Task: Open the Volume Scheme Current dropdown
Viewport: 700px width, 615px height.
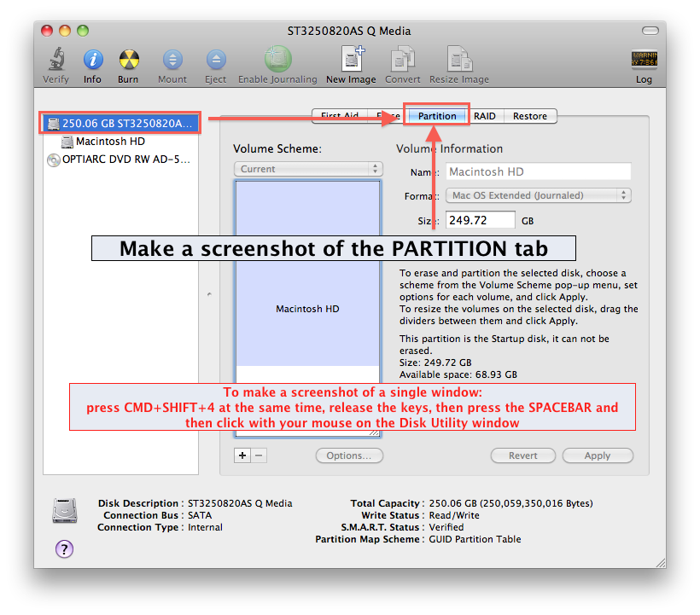Action: [308, 169]
